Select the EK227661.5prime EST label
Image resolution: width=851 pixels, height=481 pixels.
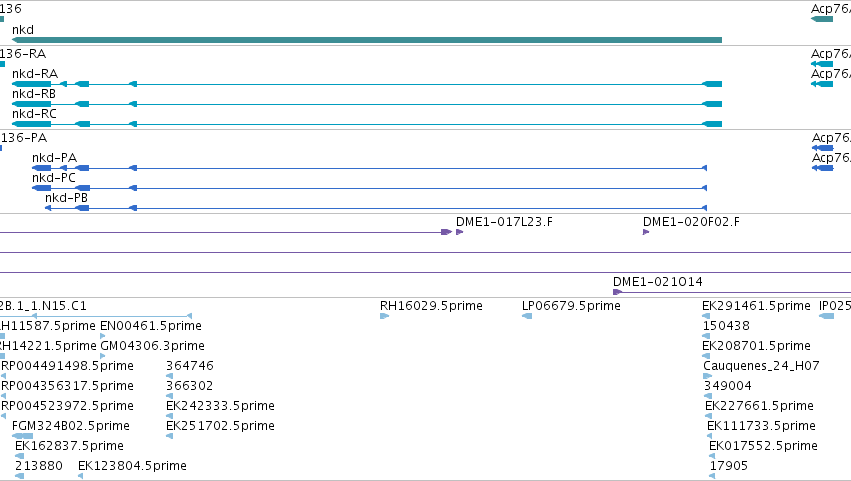(759, 406)
